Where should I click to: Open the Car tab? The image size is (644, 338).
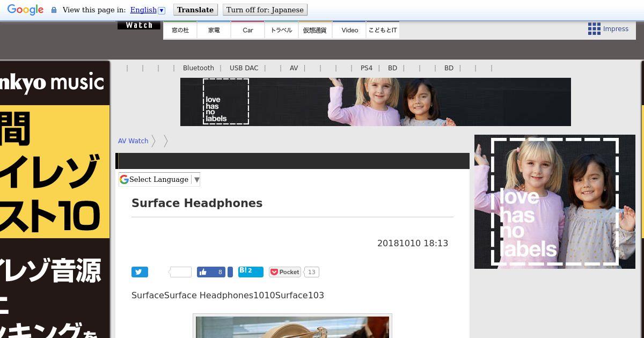coord(248,30)
